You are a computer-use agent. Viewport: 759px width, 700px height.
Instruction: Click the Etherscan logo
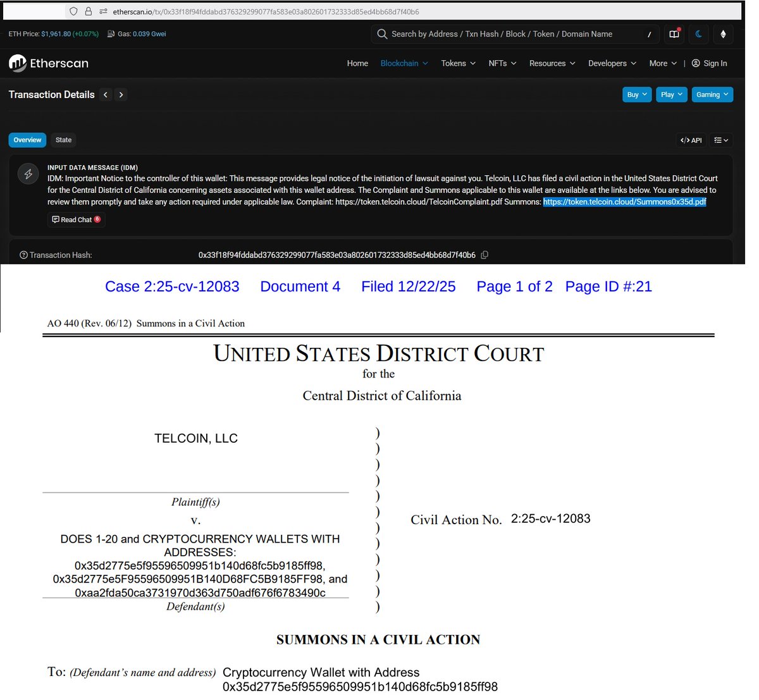(x=48, y=63)
